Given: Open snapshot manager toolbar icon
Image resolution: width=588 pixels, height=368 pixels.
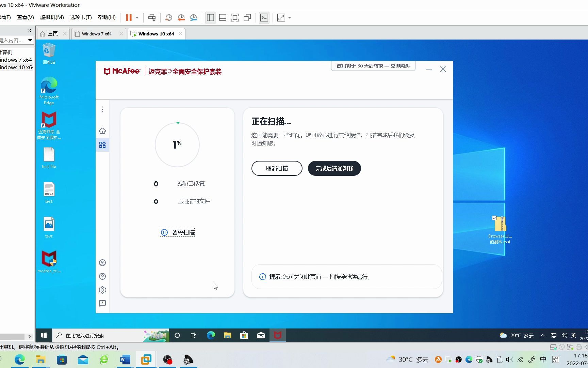Looking at the screenshot, I should 194,18.
